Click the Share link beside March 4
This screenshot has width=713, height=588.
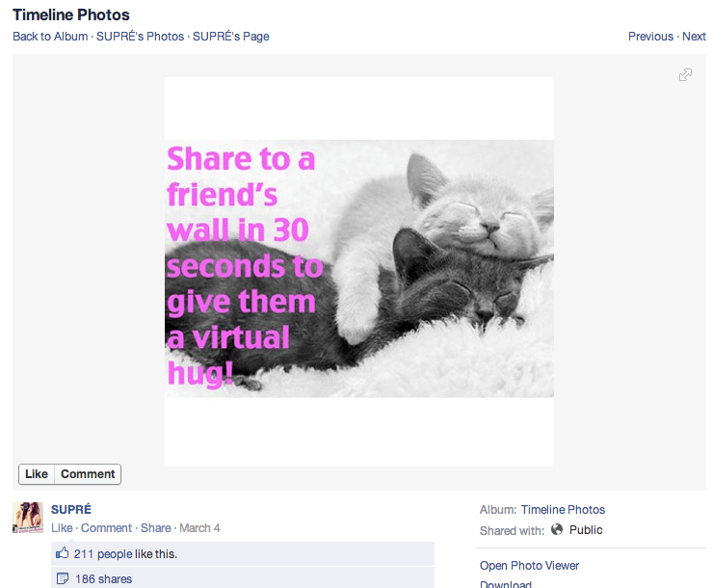tap(155, 528)
